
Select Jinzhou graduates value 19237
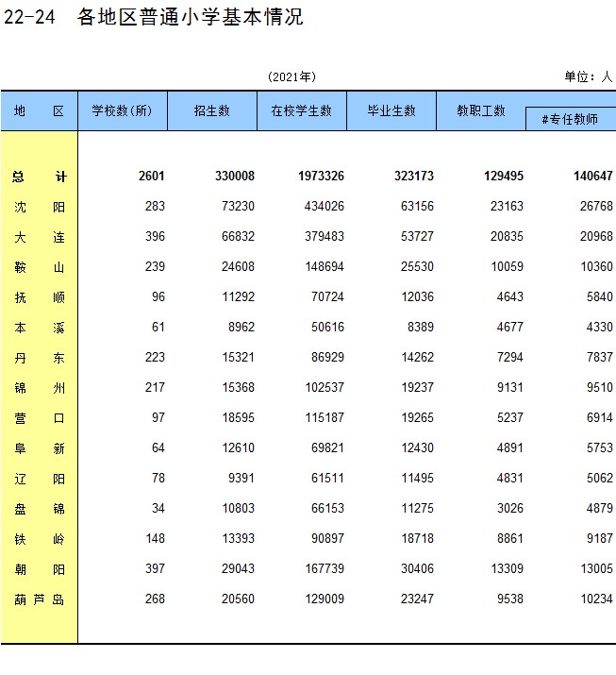(417, 387)
